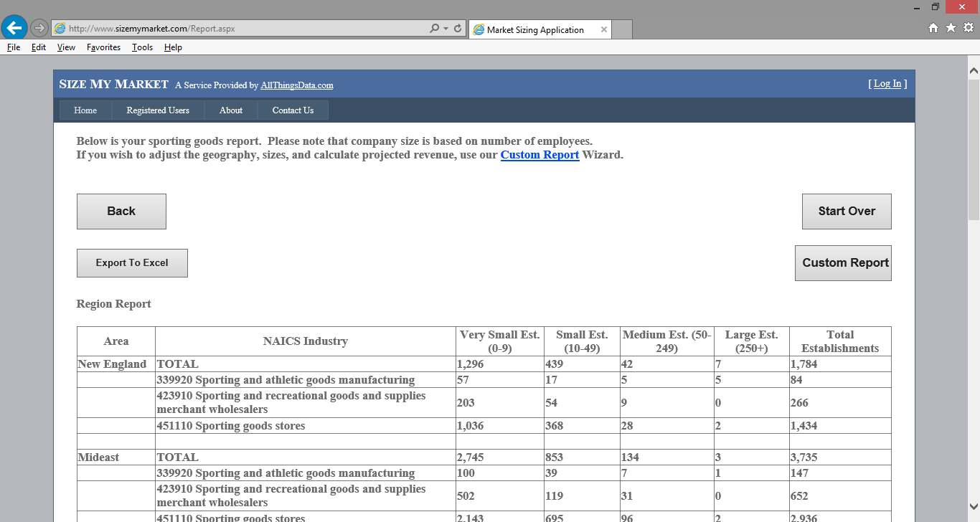Viewport: 980px width, 522px height.
Task: Click Export To Excel button
Action: [132, 263]
